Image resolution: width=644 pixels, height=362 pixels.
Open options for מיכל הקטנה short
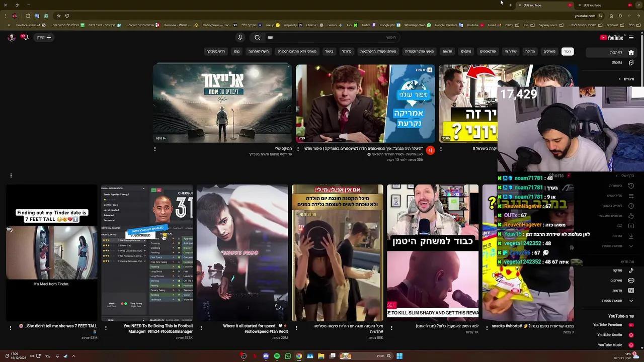click(x=296, y=327)
